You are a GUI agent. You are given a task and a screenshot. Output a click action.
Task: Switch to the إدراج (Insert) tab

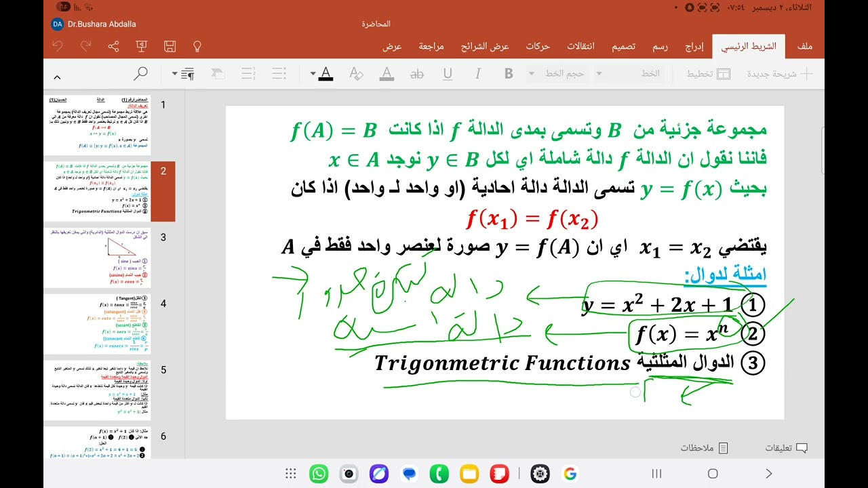[x=694, y=47]
